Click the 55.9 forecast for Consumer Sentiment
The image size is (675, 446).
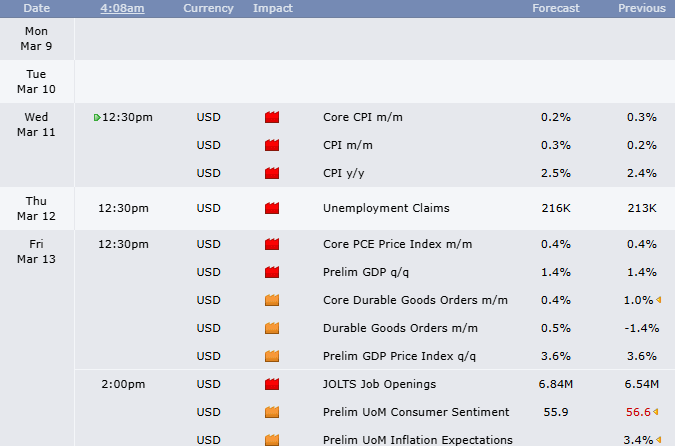pos(556,412)
